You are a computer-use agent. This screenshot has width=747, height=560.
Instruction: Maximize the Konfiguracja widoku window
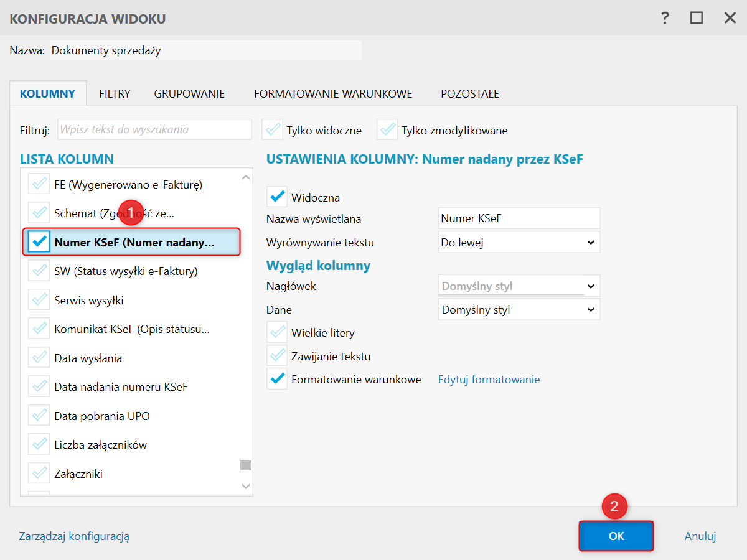(x=697, y=18)
